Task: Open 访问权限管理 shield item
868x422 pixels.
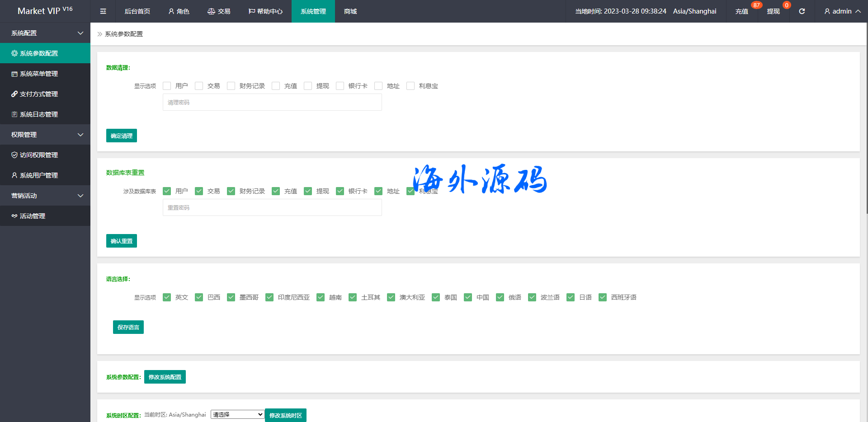Action: coord(39,155)
